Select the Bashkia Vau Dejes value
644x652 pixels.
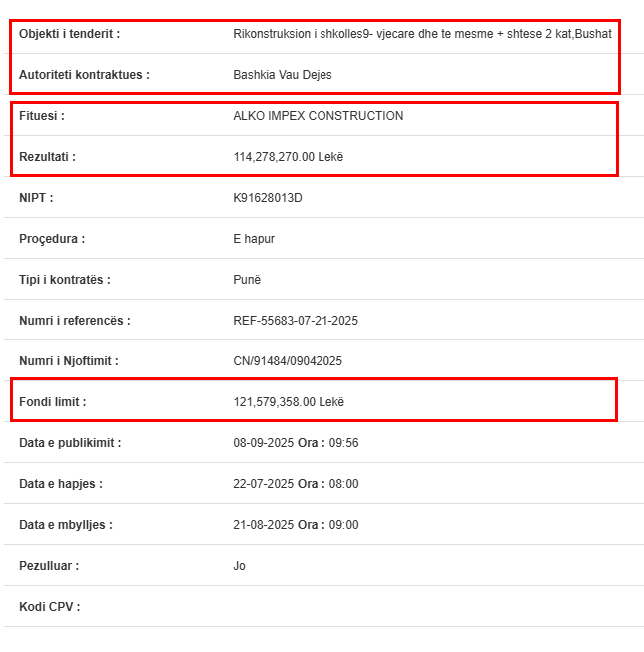(282, 75)
